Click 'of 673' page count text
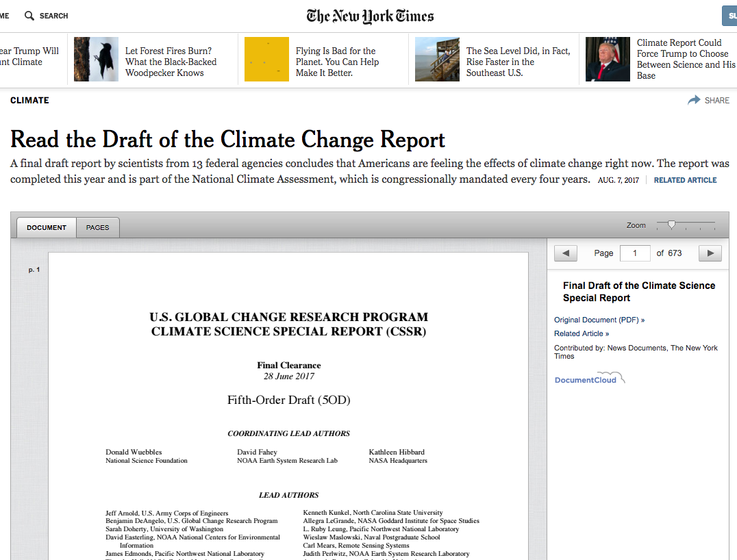 click(669, 253)
